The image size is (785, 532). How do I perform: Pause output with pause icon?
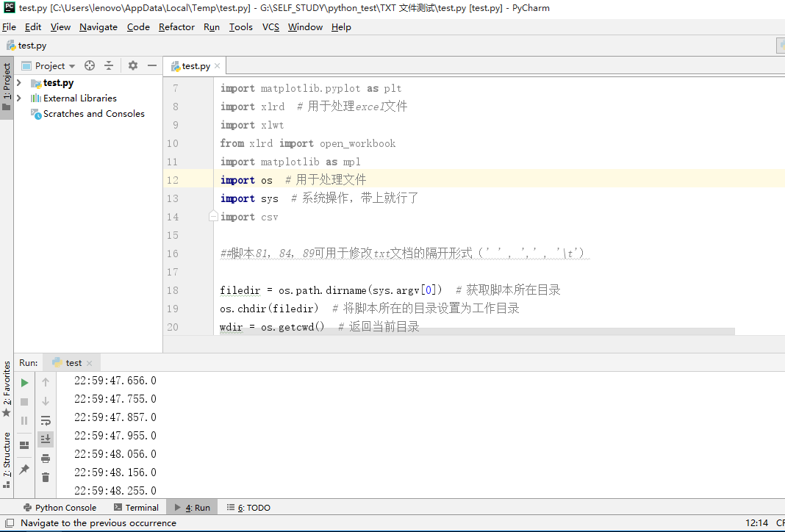click(24, 421)
